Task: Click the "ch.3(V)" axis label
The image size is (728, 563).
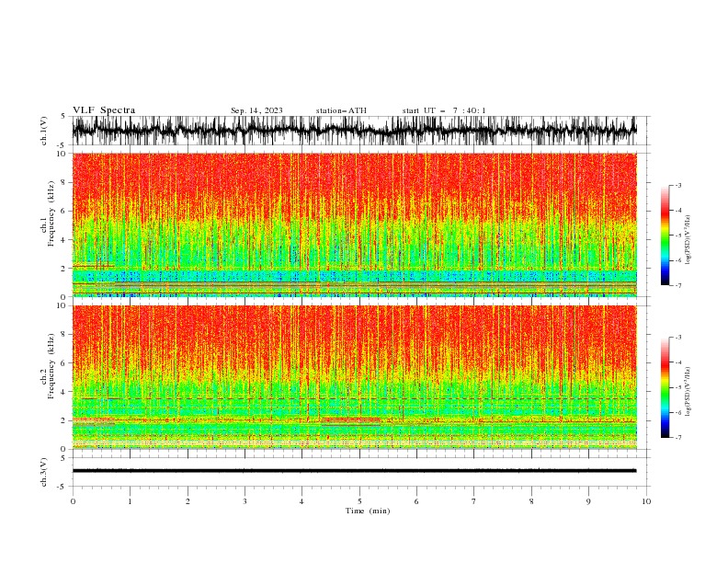Action: (x=44, y=472)
